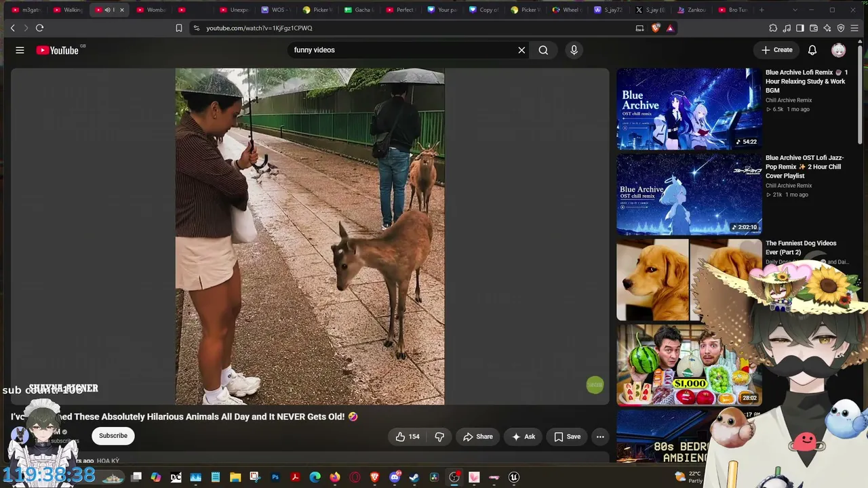The width and height of the screenshot is (868, 488).
Task: Open 'Blue Archive OST Lofi Jazz-Pop Remix' title
Action: (805, 167)
